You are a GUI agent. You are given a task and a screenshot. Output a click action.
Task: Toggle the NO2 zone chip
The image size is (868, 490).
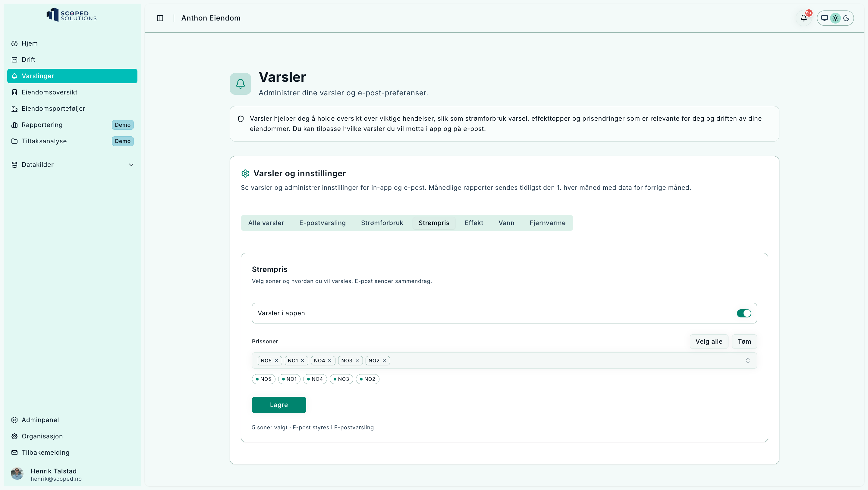pyautogui.click(x=367, y=379)
